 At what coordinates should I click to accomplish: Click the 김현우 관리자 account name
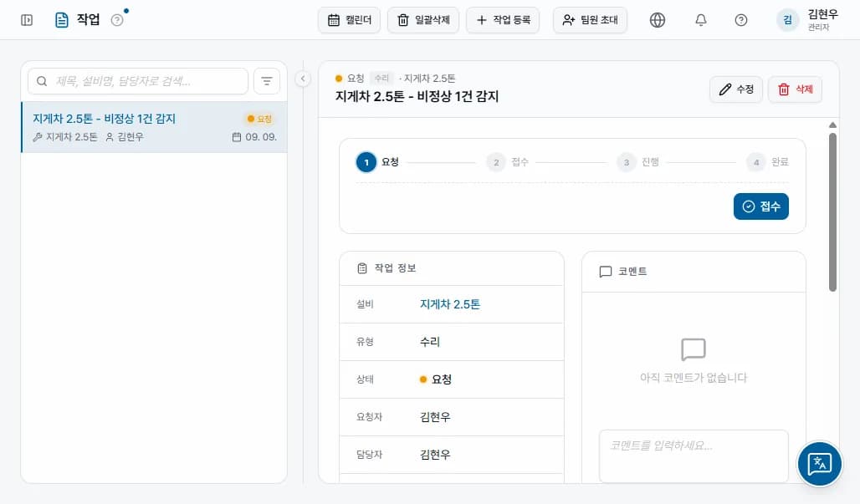point(822,20)
